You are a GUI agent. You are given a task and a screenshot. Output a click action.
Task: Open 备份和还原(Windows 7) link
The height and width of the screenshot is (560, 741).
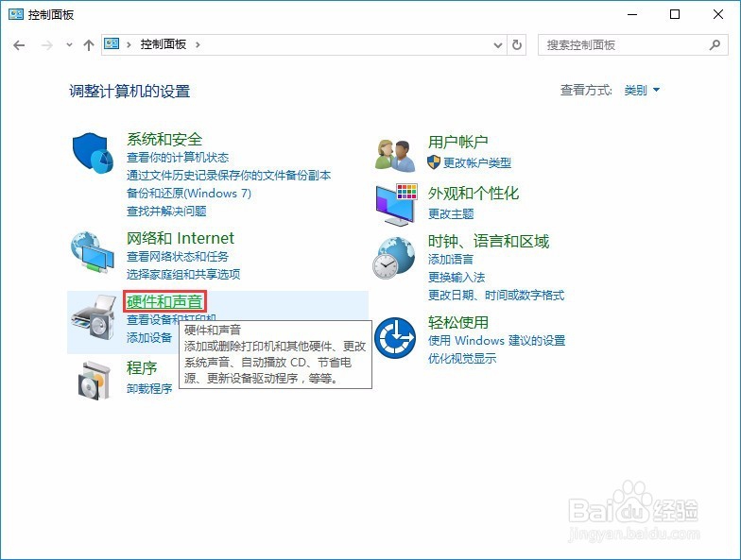[189, 194]
